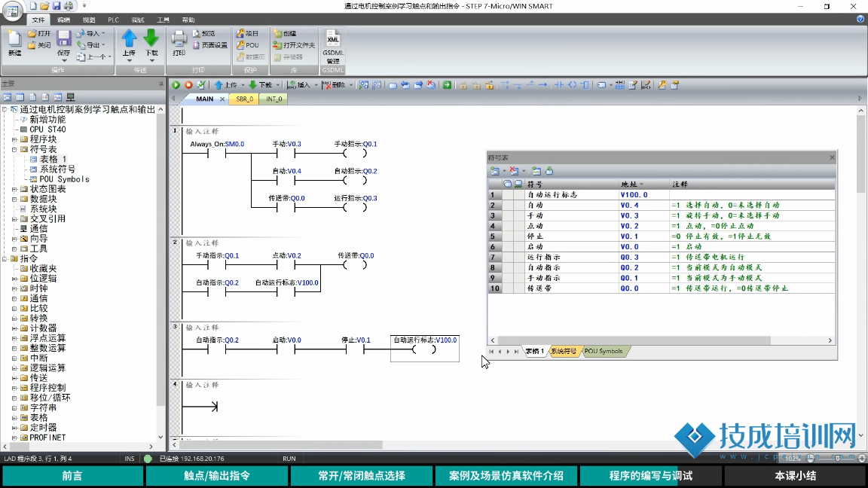Expand the 数据块 tree node
Image resolution: width=868 pixels, height=488 pixels.
pyautogui.click(x=14, y=199)
